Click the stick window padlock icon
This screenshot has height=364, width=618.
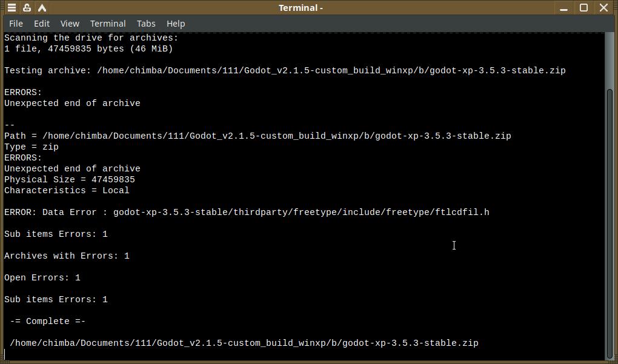click(x=27, y=8)
